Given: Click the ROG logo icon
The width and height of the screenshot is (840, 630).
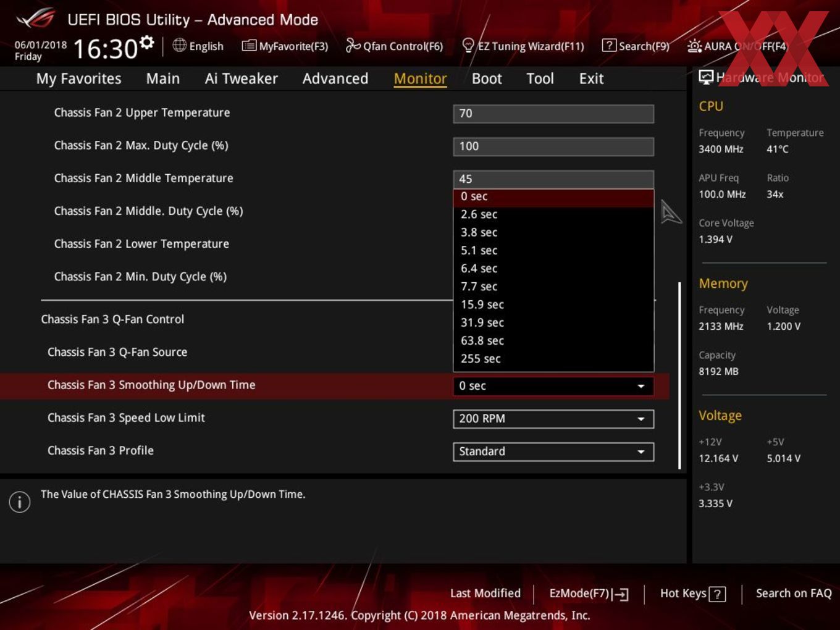Looking at the screenshot, I should click(36, 19).
